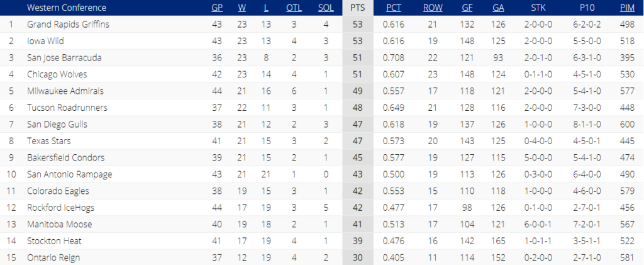Sort by PCT column header
The image size is (644, 265).
[x=394, y=8]
